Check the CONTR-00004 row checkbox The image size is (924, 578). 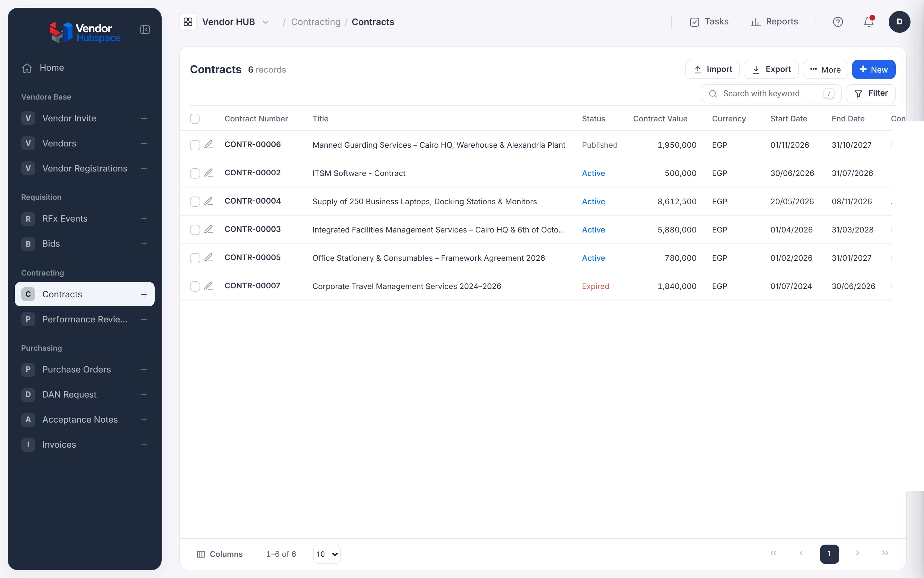195,201
